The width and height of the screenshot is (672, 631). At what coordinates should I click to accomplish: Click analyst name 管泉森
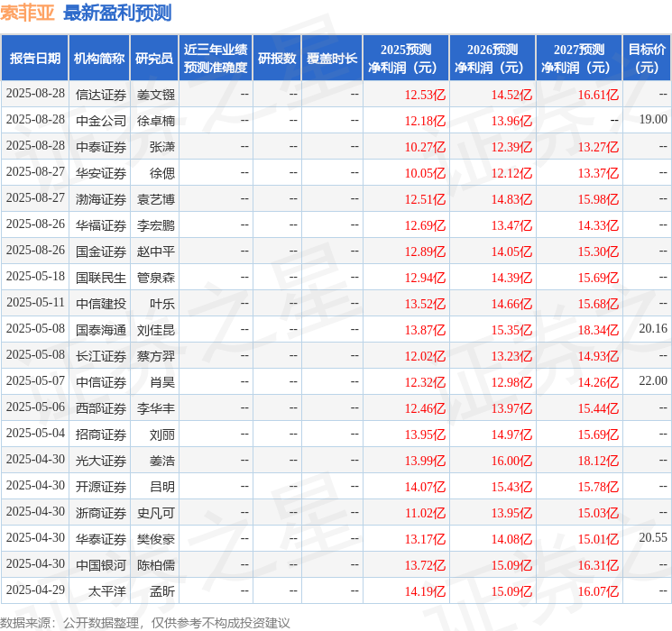(156, 278)
